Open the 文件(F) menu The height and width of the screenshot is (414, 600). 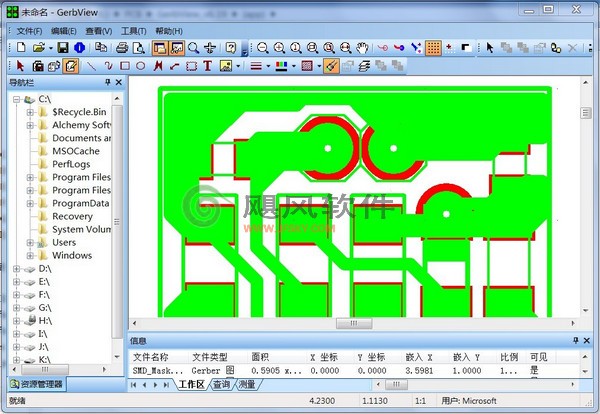(29, 31)
